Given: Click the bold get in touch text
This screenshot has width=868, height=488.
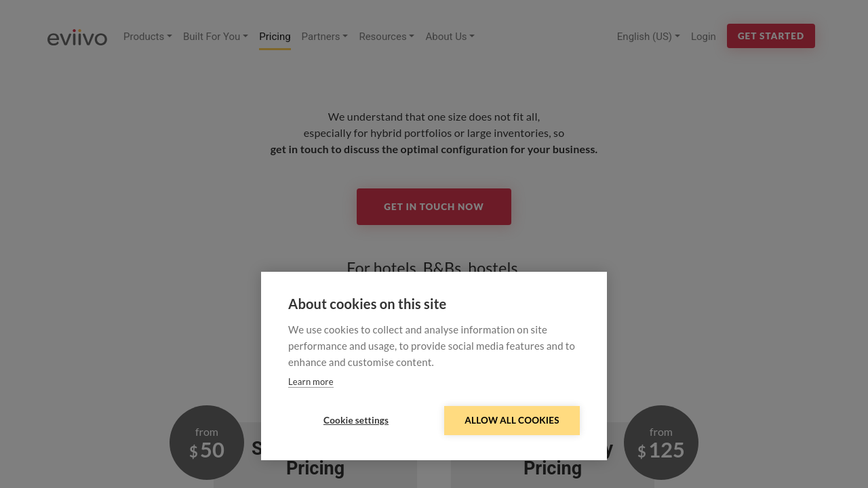Looking at the screenshot, I should (x=434, y=149).
